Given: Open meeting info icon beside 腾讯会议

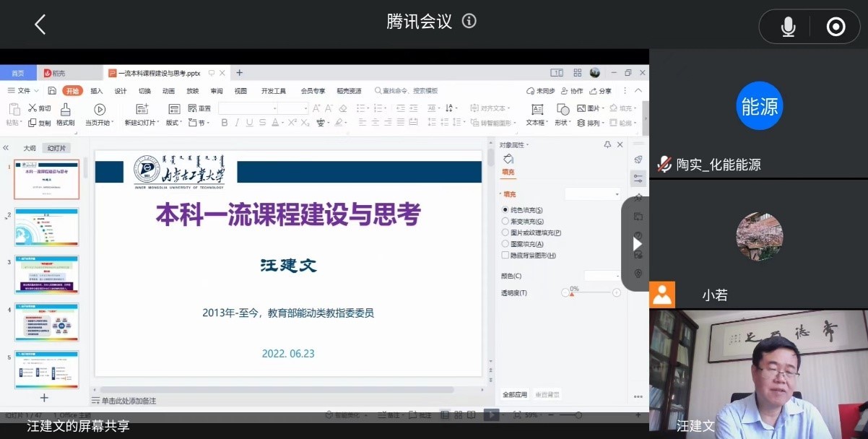Looking at the screenshot, I should tap(469, 21).
